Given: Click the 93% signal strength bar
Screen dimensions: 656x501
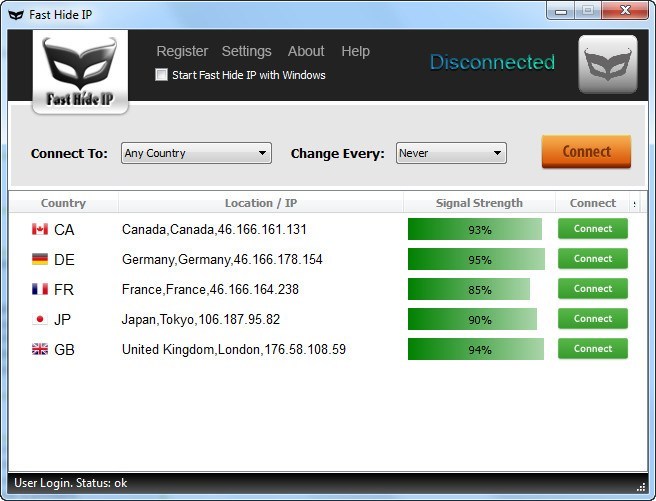Looking at the screenshot, I should (475, 229).
